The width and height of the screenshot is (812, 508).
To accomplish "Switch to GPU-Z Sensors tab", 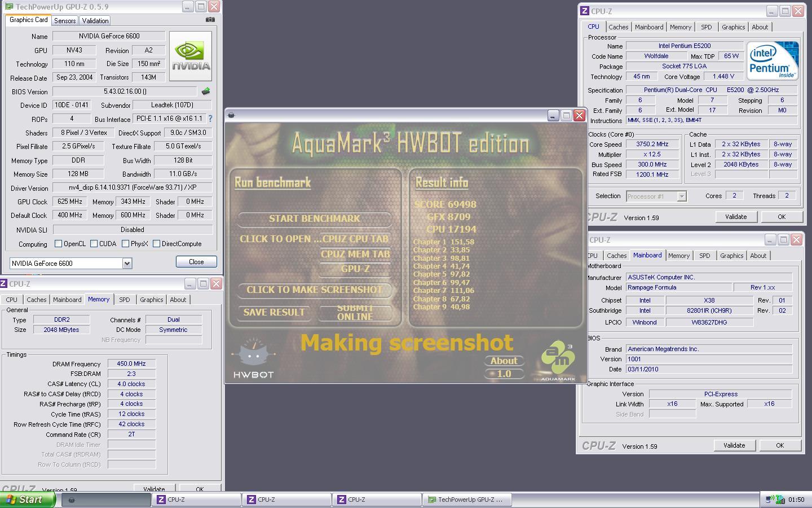I will [x=65, y=20].
